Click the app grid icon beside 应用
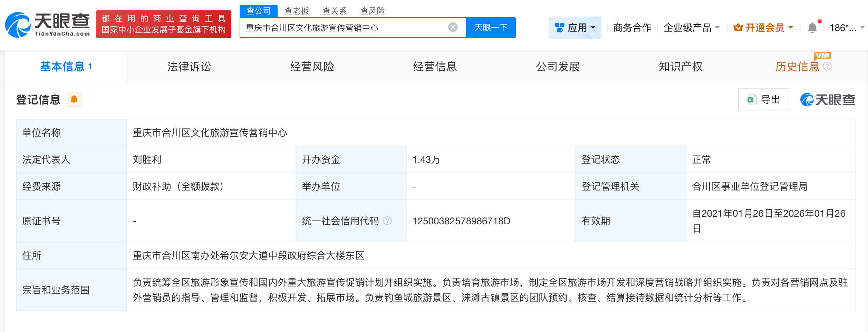 tap(559, 27)
